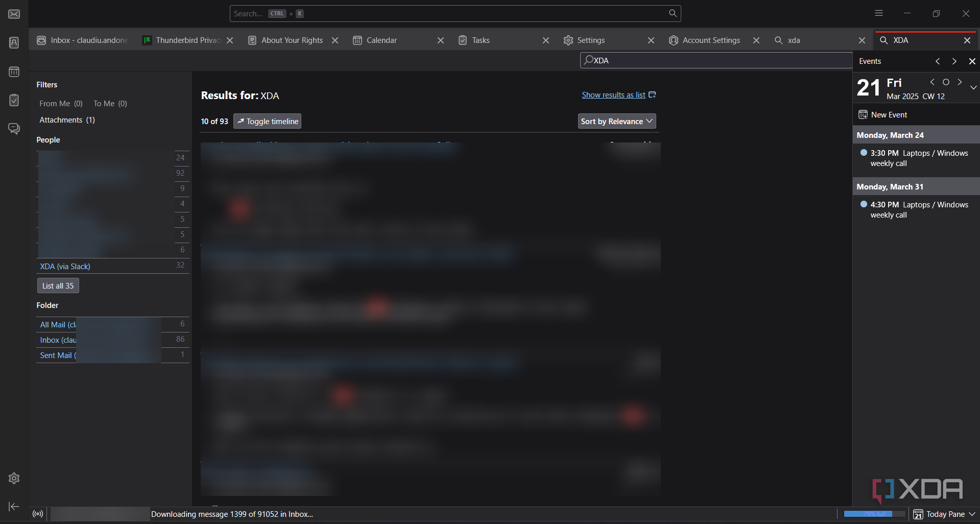Toggle timeline display
Screen dimensions: 980x524
tap(267, 121)
